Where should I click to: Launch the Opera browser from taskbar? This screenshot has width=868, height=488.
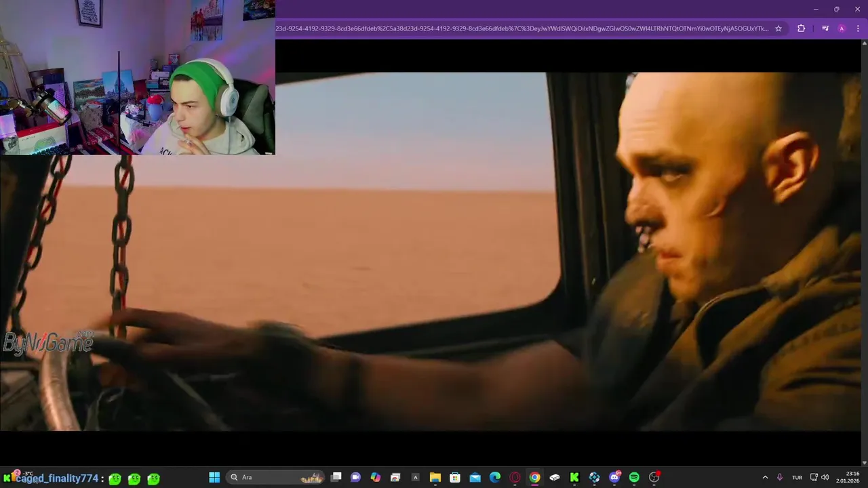coord(515,477)
